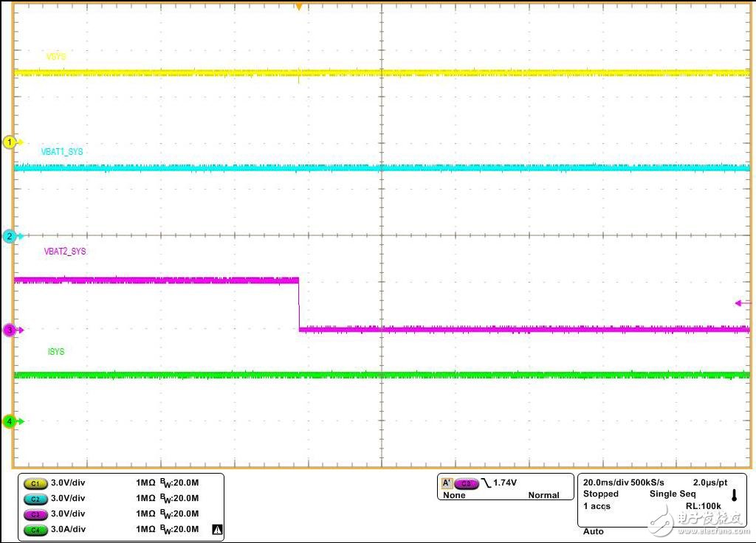Click the VBAT1_SYS waveform label
This screenshot has width=756, height=543.
(x=62, y=151)
